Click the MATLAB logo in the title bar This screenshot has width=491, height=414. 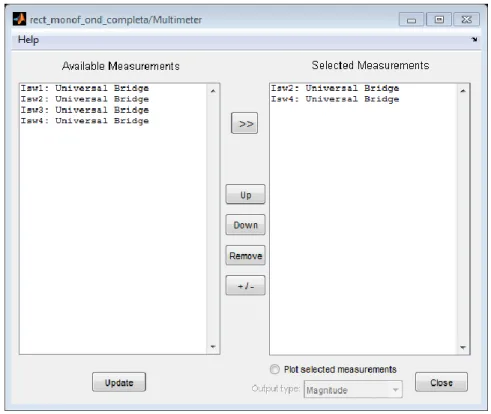19,19
